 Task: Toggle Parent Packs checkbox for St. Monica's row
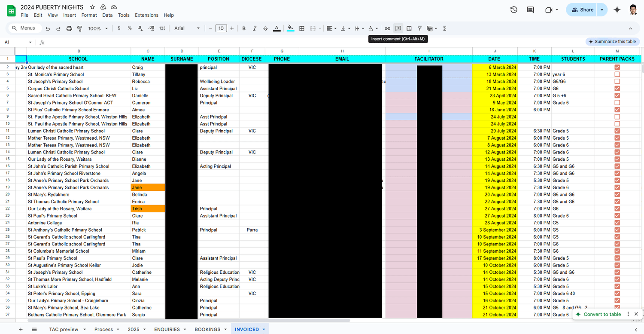pos(617,74)
